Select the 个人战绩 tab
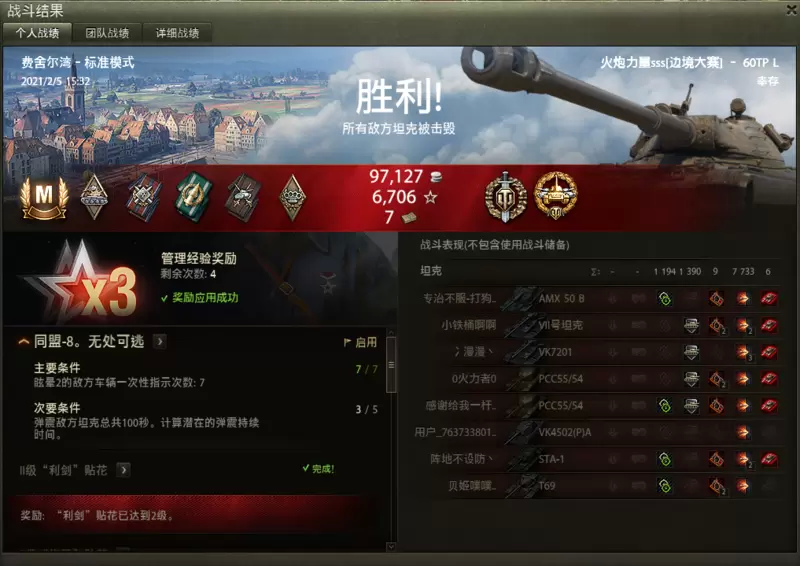 pyautogui.click(x=37, y=33)
